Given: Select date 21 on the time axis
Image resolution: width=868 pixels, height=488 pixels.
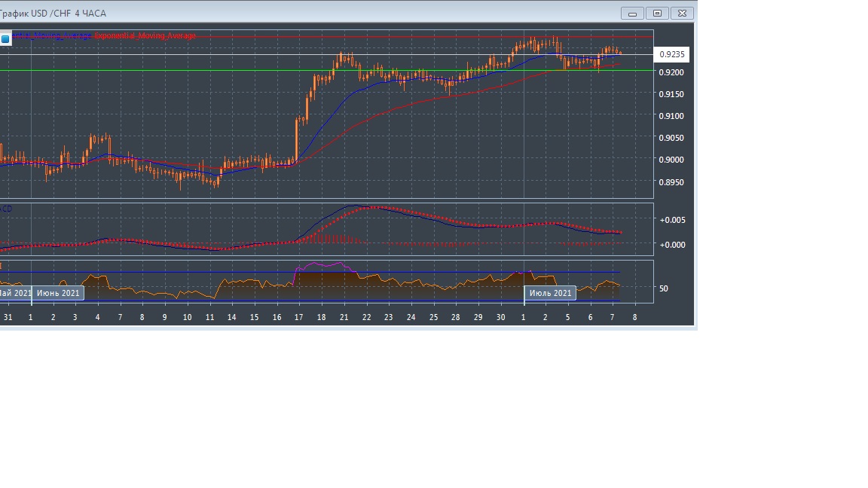Looking at the screenshot, I should pyautogui.click(x=344, y=318).
